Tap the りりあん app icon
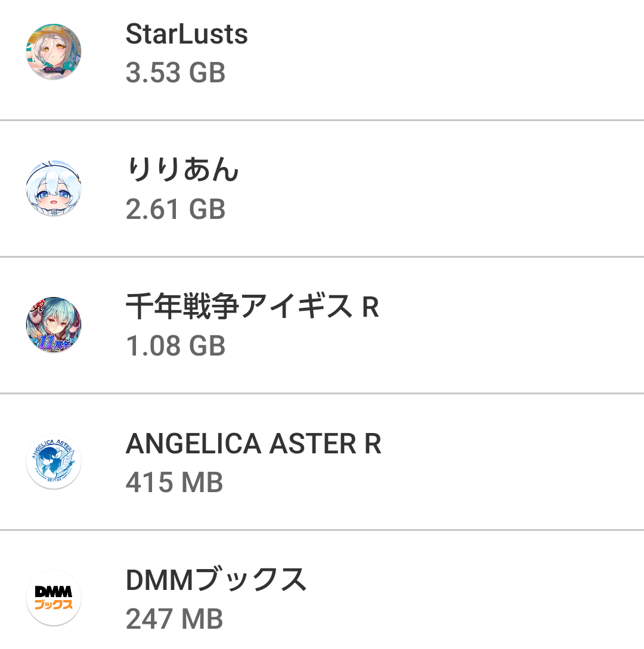 (x=54, y=188)
